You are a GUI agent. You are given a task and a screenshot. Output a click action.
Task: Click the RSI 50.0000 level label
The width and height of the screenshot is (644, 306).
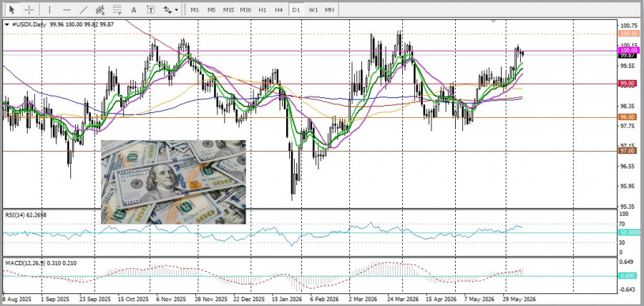(630, 232)
